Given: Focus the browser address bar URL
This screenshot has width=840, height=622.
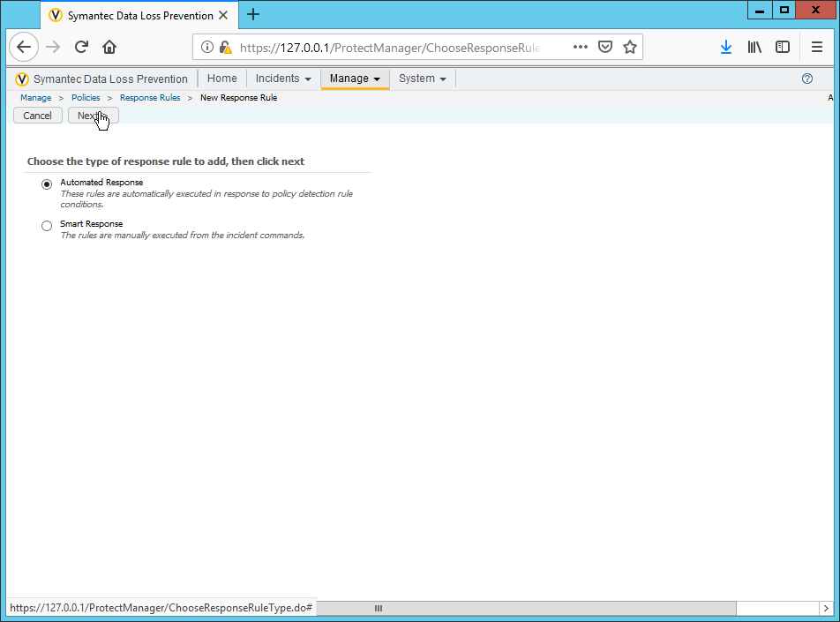Looking at the screenshot, I should coord(390,48).
